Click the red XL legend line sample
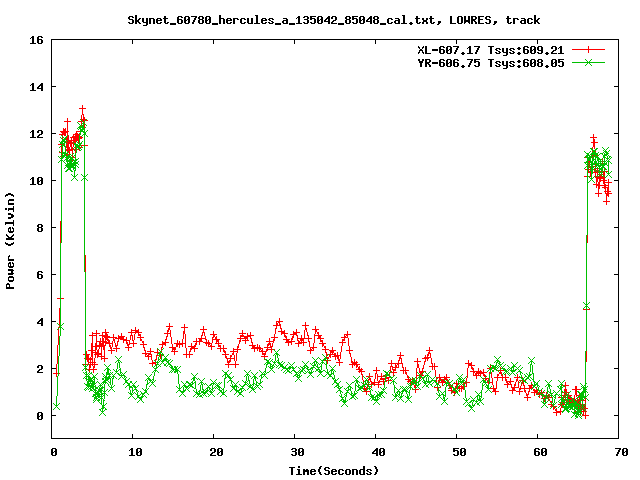Image resolution: width=640 pixels, height=480 pixels. coord(588,50)
